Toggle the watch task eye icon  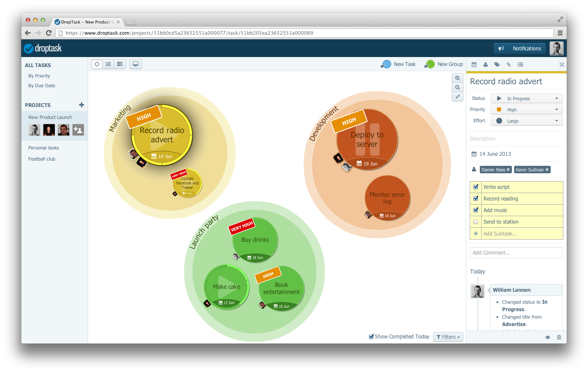pyautogui.click(x=548, y=337)
